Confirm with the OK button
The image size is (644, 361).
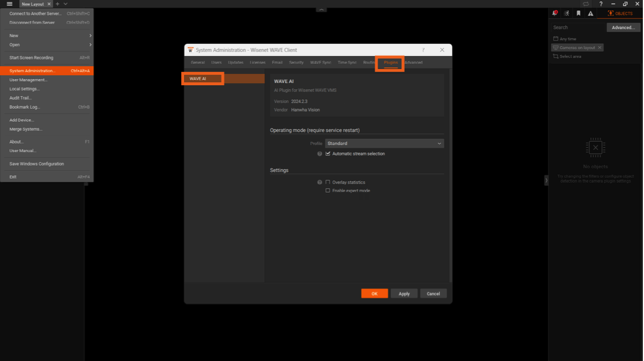(375, 294)
